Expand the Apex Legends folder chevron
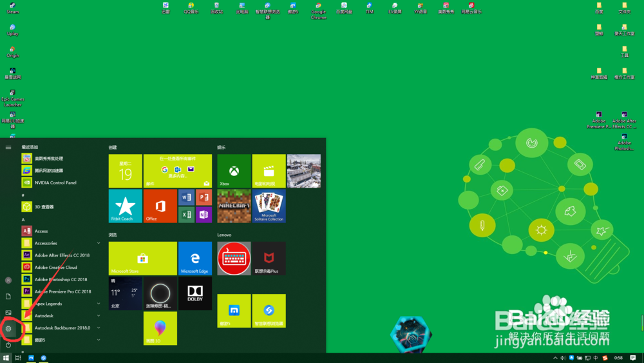Screen dimensions: 644x363 point(99,304)
